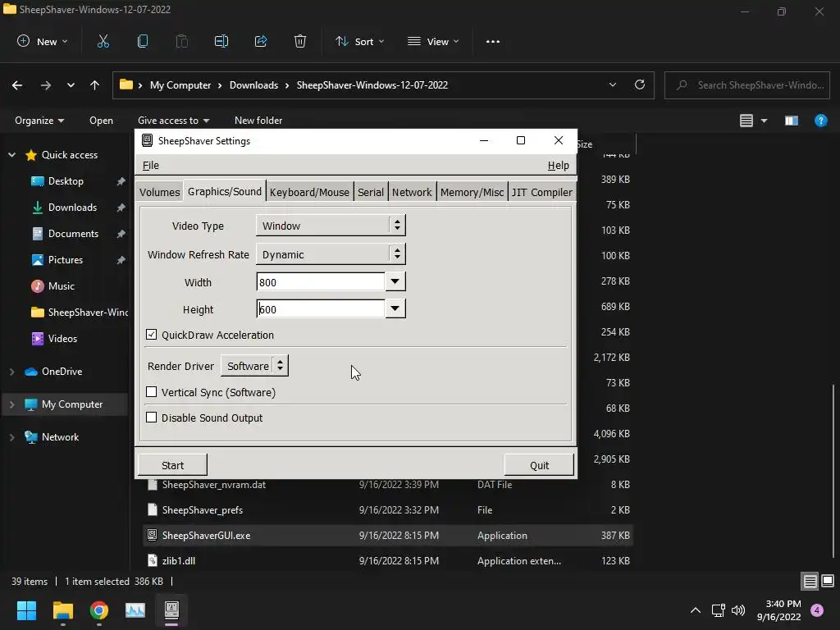Image resolution: width=840 pixels, height=630 pixels.
Task: Open the See more ellipsis menu
Action: (493, 41)
